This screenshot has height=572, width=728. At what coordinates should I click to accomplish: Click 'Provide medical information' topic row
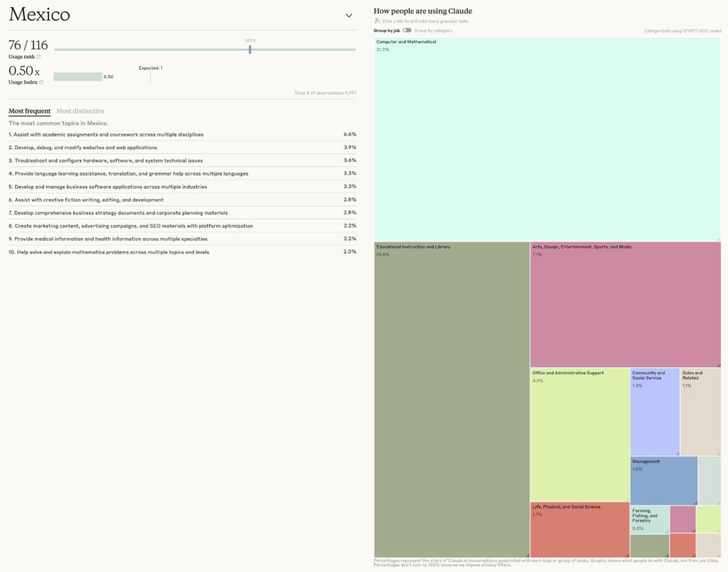(183, 239)
